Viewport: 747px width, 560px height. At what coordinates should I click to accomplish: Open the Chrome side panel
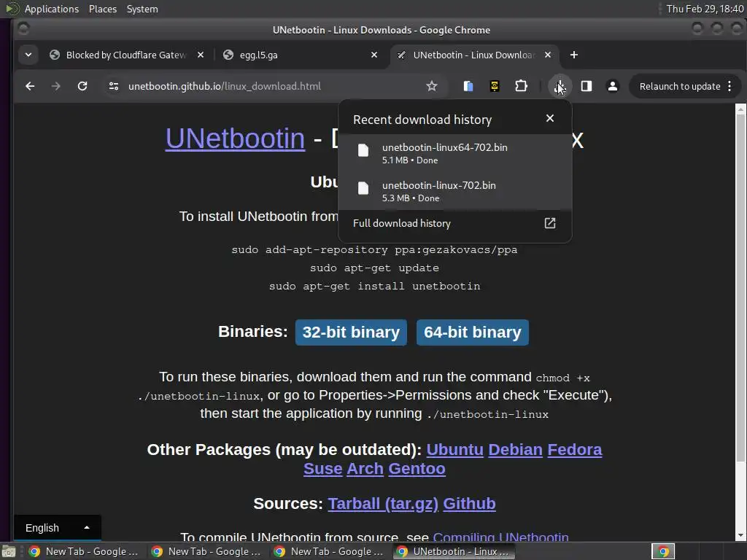point(587,86)
